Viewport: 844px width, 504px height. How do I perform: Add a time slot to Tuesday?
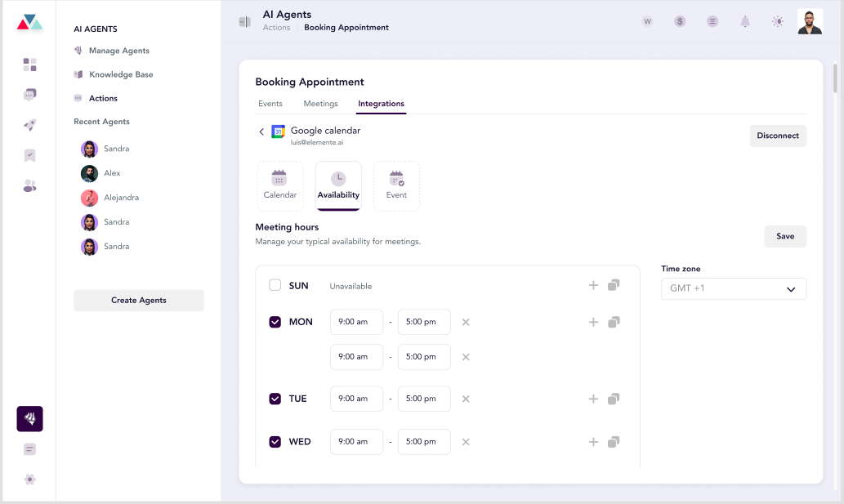[x=593, y=399]
